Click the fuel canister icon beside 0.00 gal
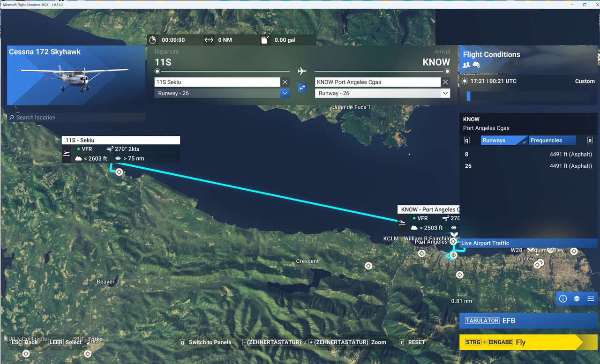Screen dimensions: 600x364 click(x=264, y=40)
